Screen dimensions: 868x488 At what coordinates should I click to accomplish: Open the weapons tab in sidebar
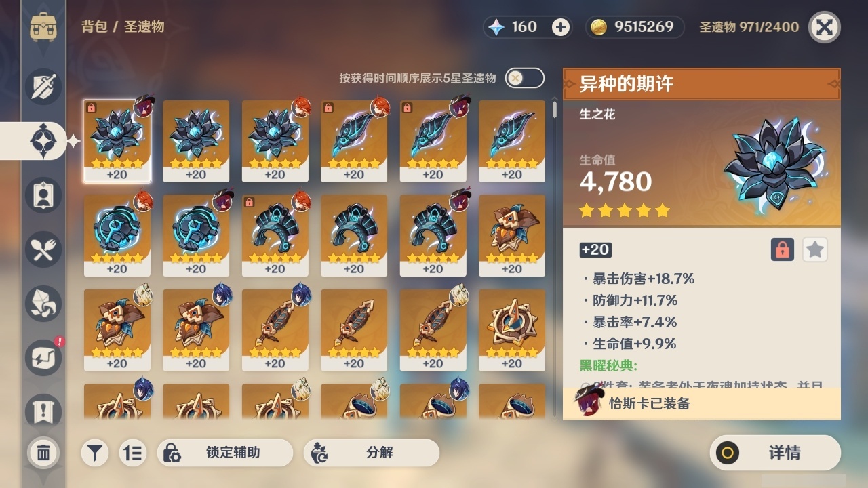pos(43,87)
